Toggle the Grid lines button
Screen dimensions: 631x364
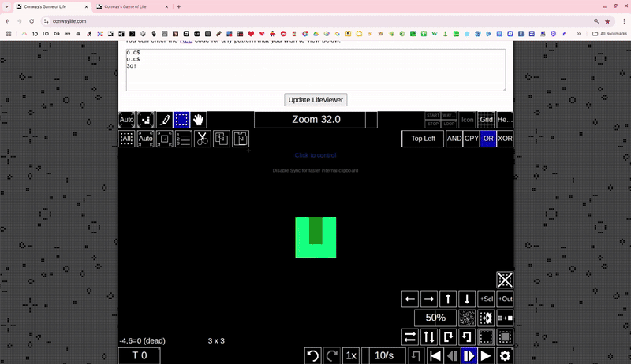pos(486,120)
